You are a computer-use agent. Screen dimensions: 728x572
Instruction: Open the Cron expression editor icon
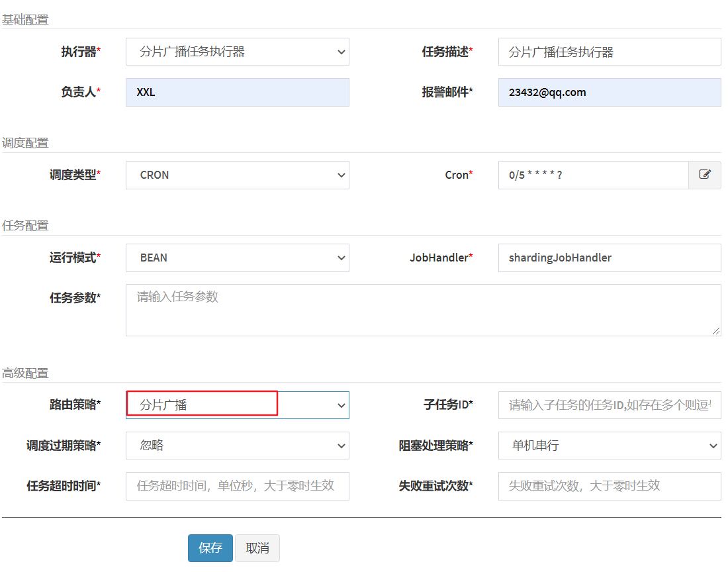pos(704,175)
